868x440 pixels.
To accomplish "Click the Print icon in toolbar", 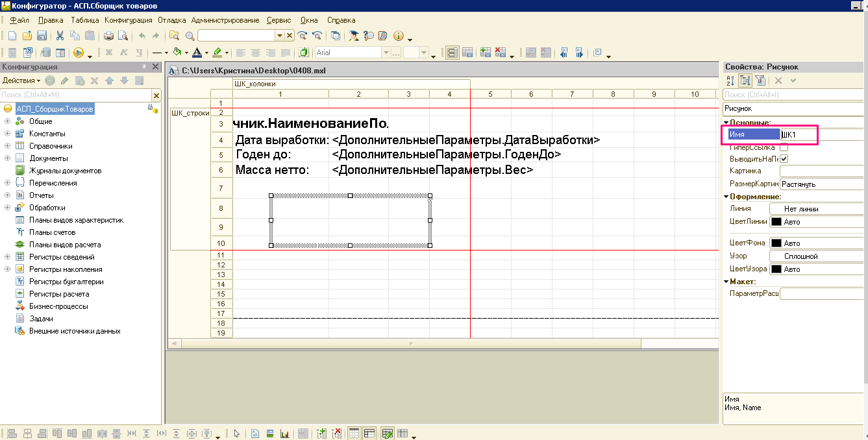I will click(108, 36).
